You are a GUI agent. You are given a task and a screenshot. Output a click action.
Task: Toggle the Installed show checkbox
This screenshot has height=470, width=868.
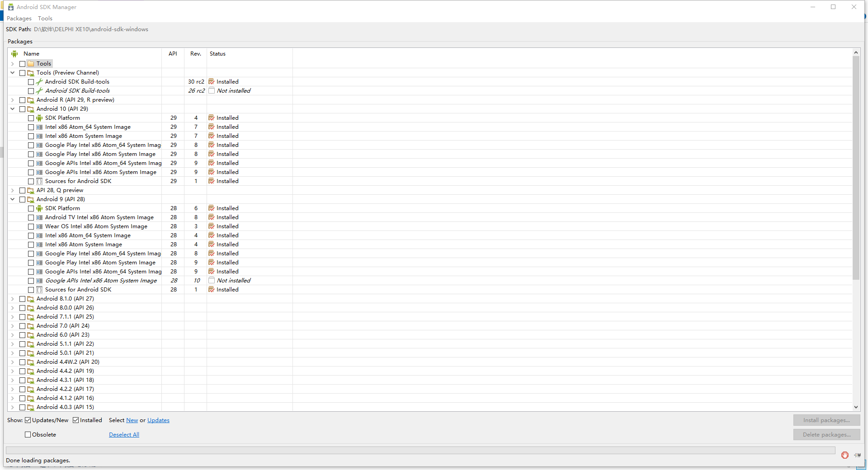click(x=76, y=420)
